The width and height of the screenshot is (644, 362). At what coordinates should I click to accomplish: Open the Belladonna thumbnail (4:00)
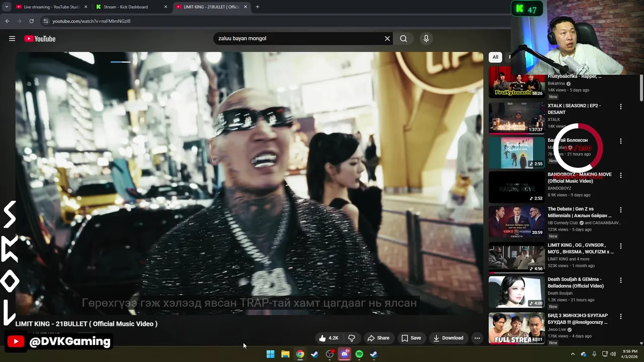click(x=517, y=292)
